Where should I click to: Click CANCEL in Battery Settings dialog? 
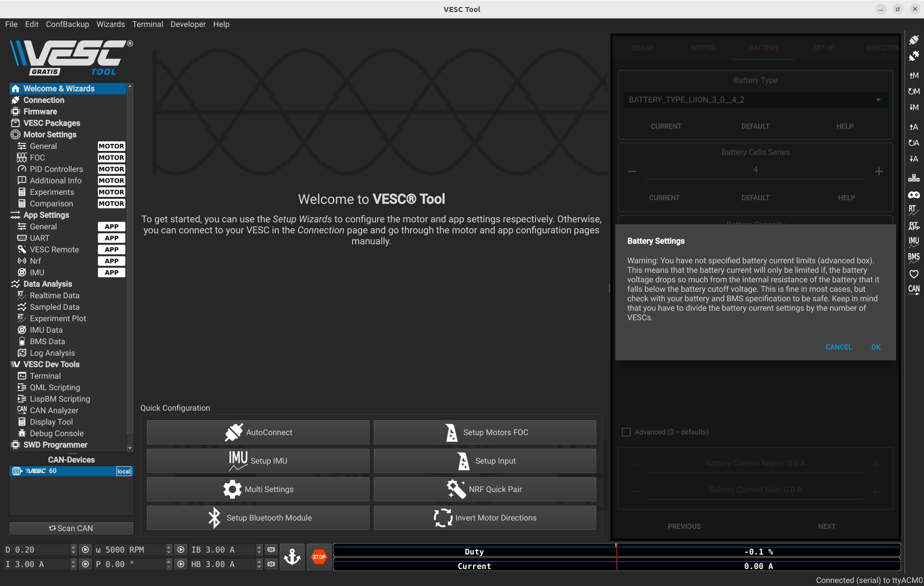839,347
